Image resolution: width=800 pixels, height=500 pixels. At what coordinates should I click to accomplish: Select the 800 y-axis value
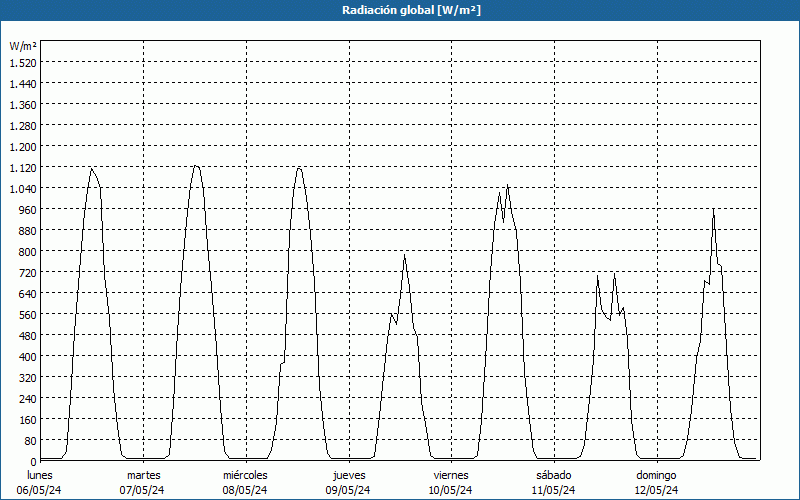28,252
